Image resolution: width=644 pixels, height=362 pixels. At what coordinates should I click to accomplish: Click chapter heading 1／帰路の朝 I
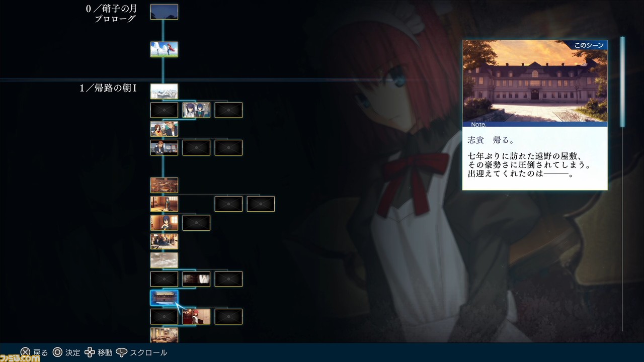(x=108, y=88)
